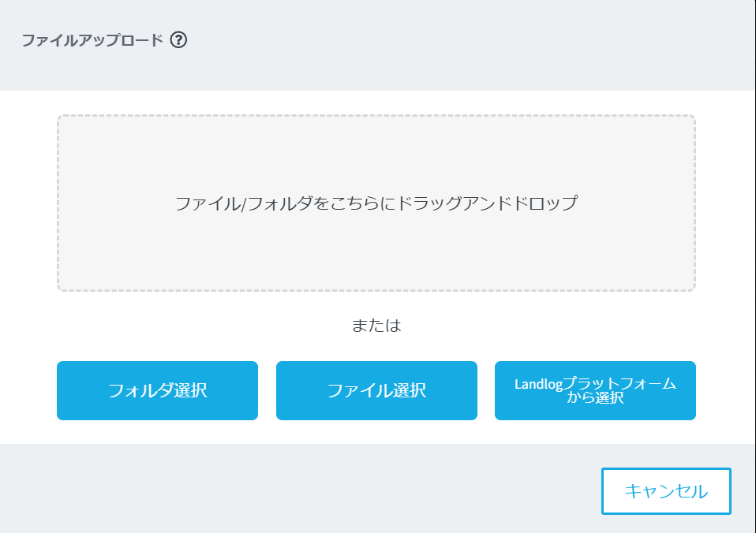Click the フォルダ選択 button
The height and width of the screenshot is (533, 756).
click(157, 390)
